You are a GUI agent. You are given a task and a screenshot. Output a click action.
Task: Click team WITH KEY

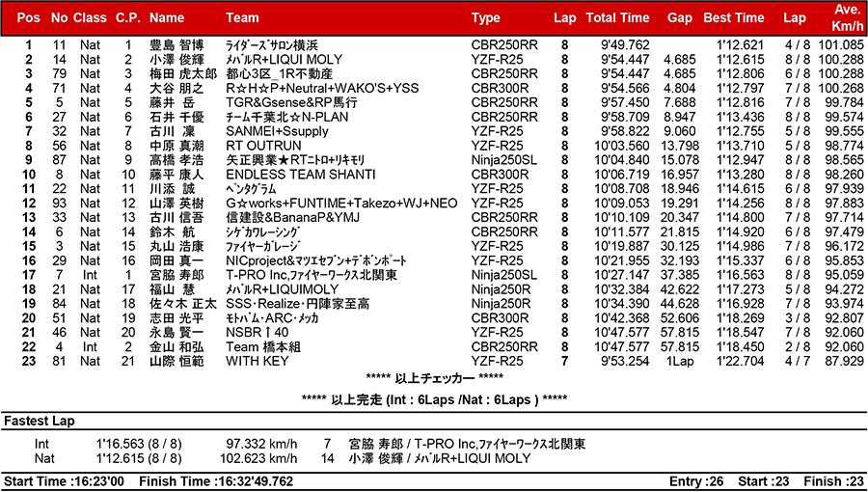click(257, 362)
